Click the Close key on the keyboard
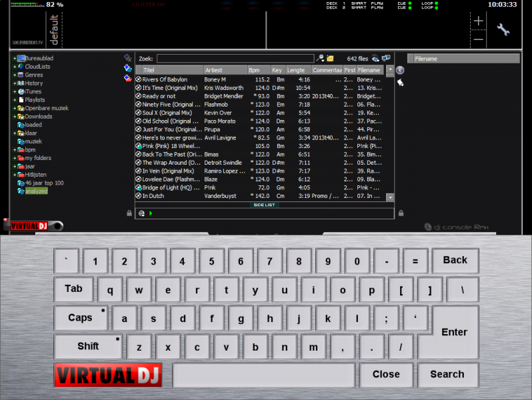 pyautogui.click(x=387, y=375)
